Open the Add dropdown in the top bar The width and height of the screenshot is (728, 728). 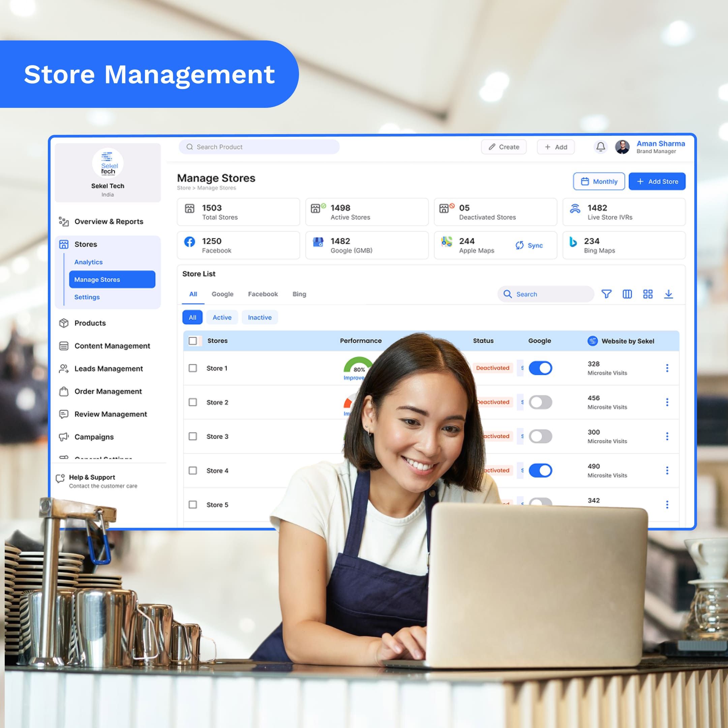click(555, 147)
